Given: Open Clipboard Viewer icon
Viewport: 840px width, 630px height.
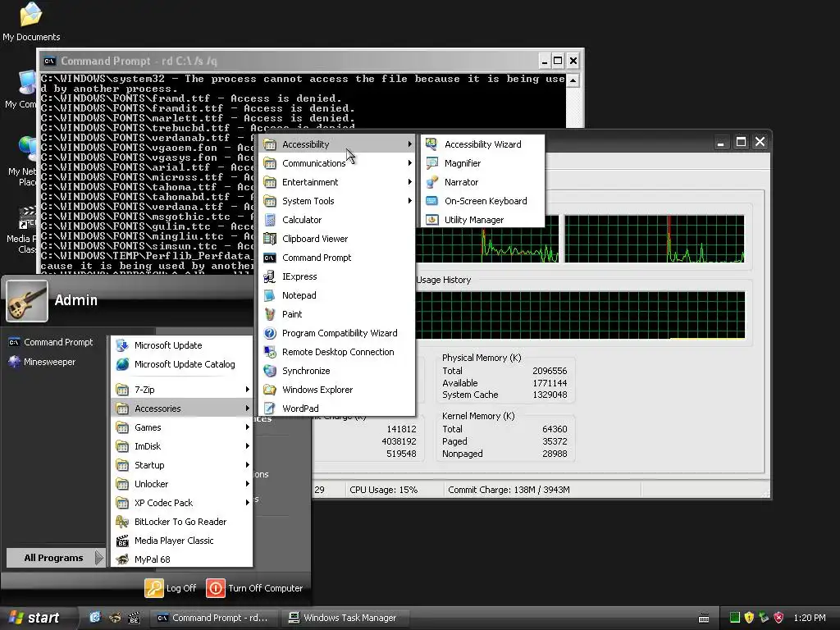Looking at the screenshot, I should point(270,239).
